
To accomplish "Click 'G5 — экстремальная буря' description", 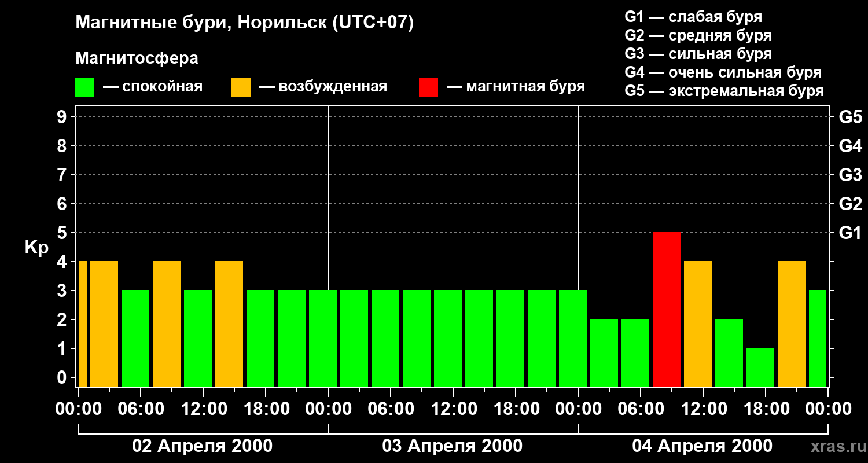I will tap(724, 91).
